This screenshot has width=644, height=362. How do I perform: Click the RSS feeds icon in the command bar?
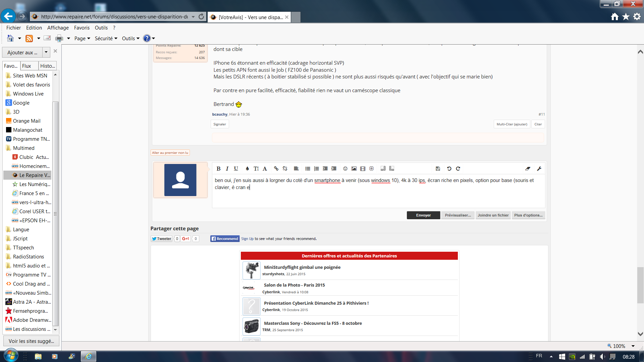(x=29, y=39)
